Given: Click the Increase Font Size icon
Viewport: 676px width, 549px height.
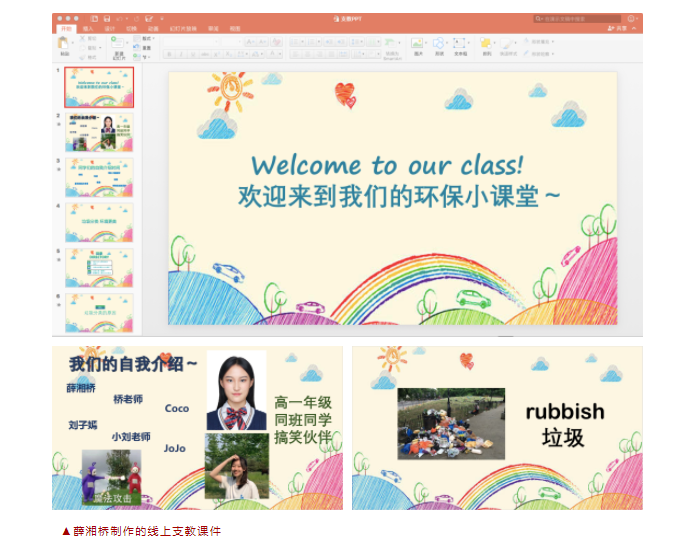Looking at the screenshot, I should (250, 42).
